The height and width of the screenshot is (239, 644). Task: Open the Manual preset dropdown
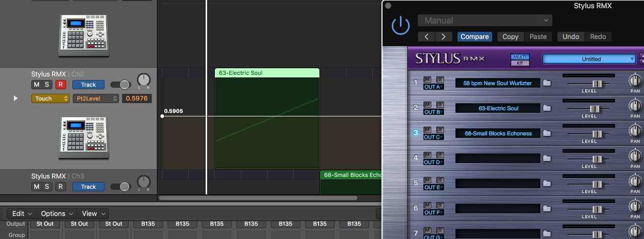[x=485, y=21]
